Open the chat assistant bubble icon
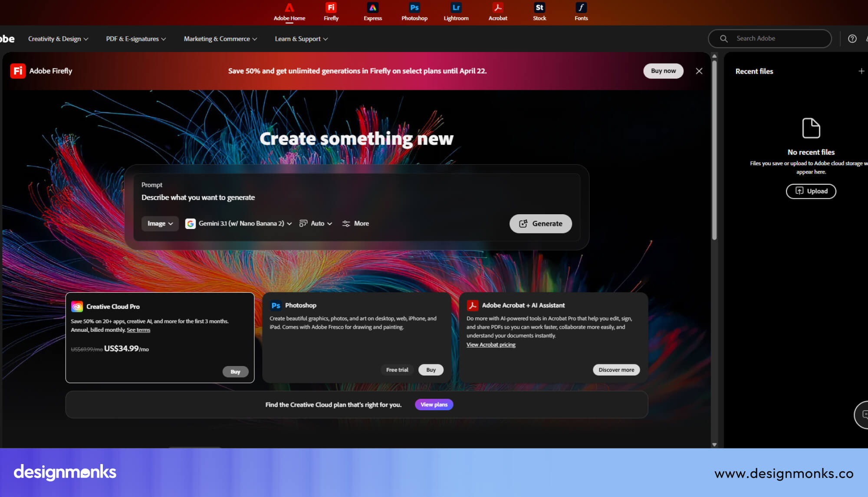The image size is (868, 497). click(x=862, y=415)
